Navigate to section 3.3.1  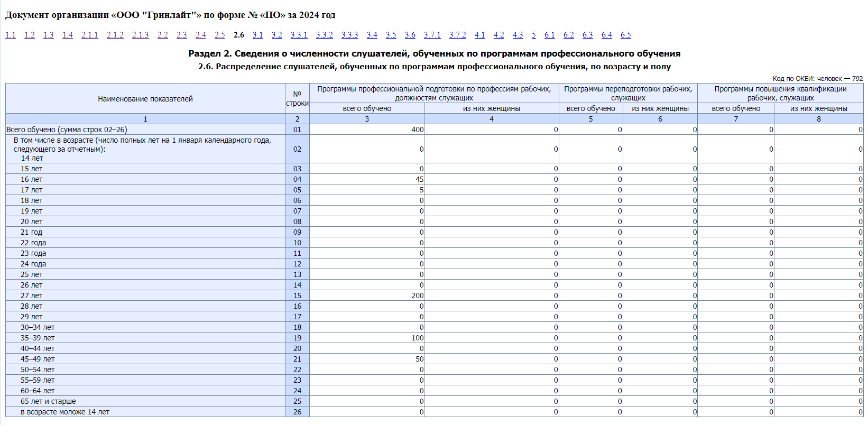(299, 35)
